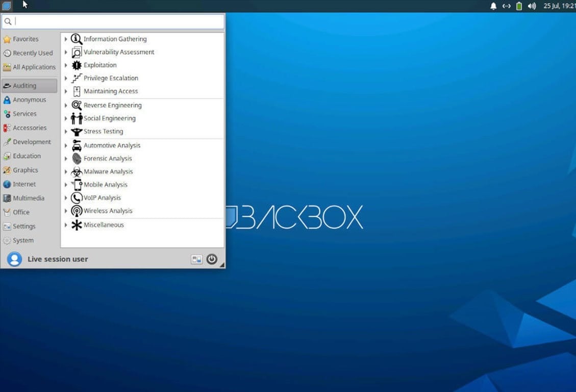Focus the application search field

(117, 21)
